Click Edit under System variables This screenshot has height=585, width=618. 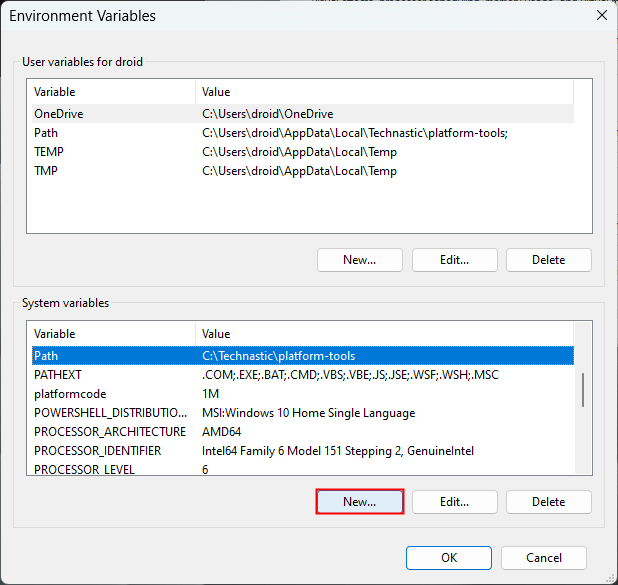pos(454,502)
